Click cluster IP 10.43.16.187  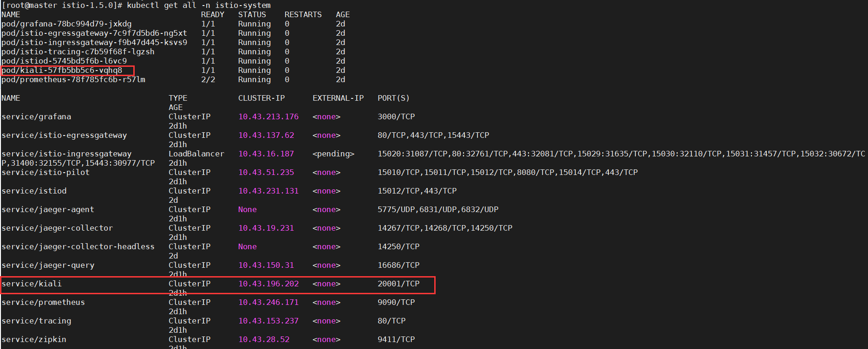tap(266, 154)
